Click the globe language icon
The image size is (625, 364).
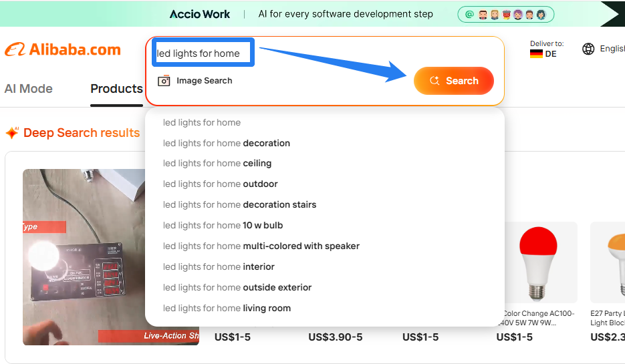point(588,49)
